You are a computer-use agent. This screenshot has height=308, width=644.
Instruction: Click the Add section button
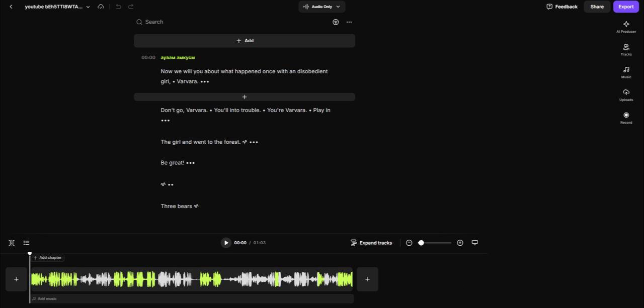click(x=245, y=41)
